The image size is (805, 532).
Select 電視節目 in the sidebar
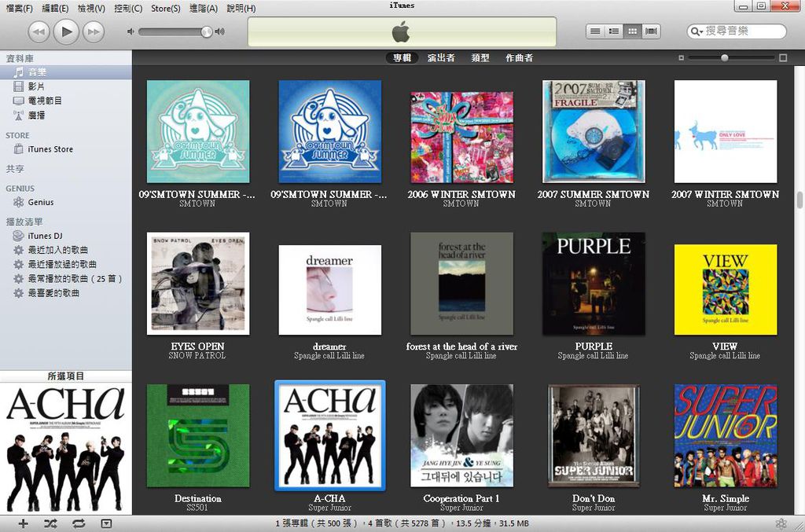coord(66,101)
